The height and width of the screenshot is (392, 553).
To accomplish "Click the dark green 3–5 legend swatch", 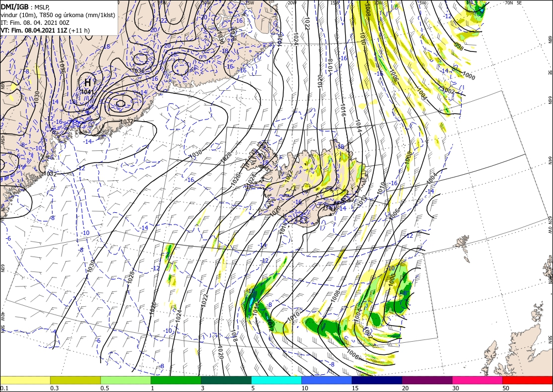I will point(226,380).
